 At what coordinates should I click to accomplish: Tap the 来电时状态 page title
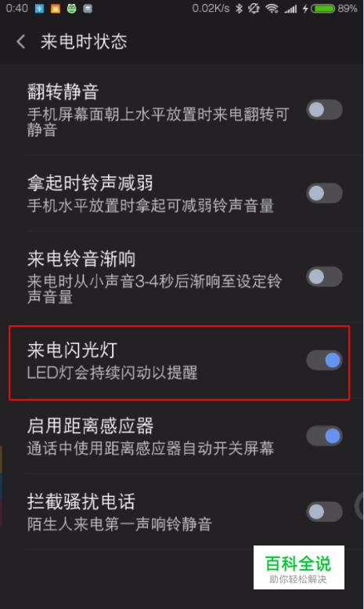(84, 42)
